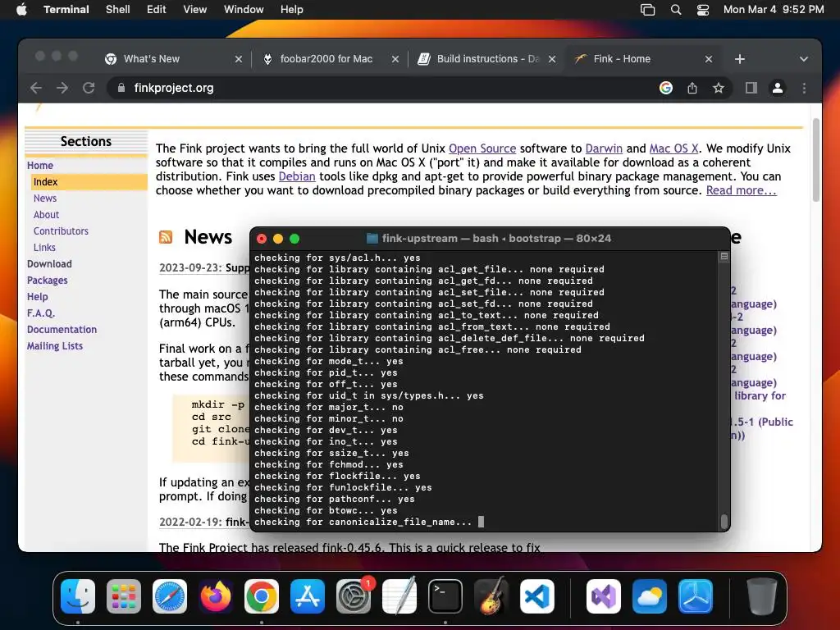
Task: Open the About sidebar link
Action: (x=46, y=215)
